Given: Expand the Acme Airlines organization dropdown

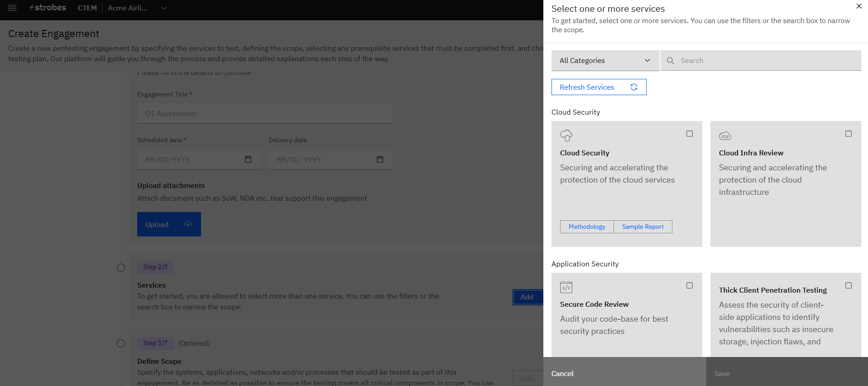Looking at the screenshot, I should click(x=138, y=8).
